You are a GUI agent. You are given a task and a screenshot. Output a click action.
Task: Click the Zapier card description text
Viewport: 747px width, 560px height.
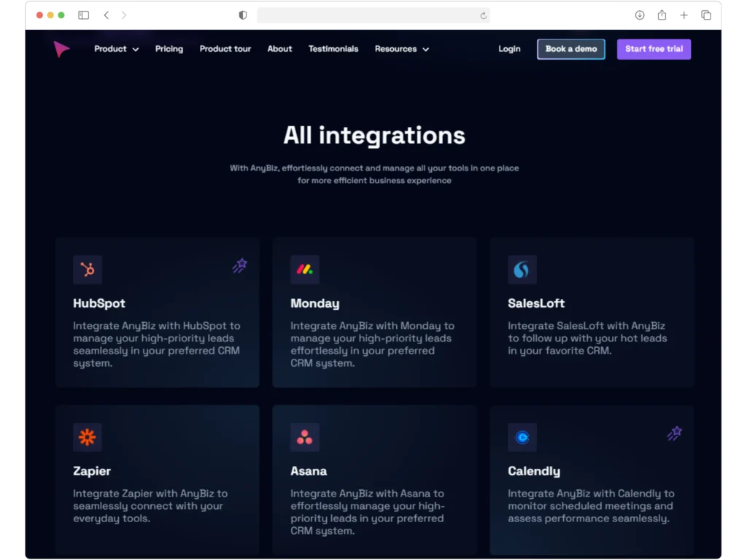pos(150,506)
